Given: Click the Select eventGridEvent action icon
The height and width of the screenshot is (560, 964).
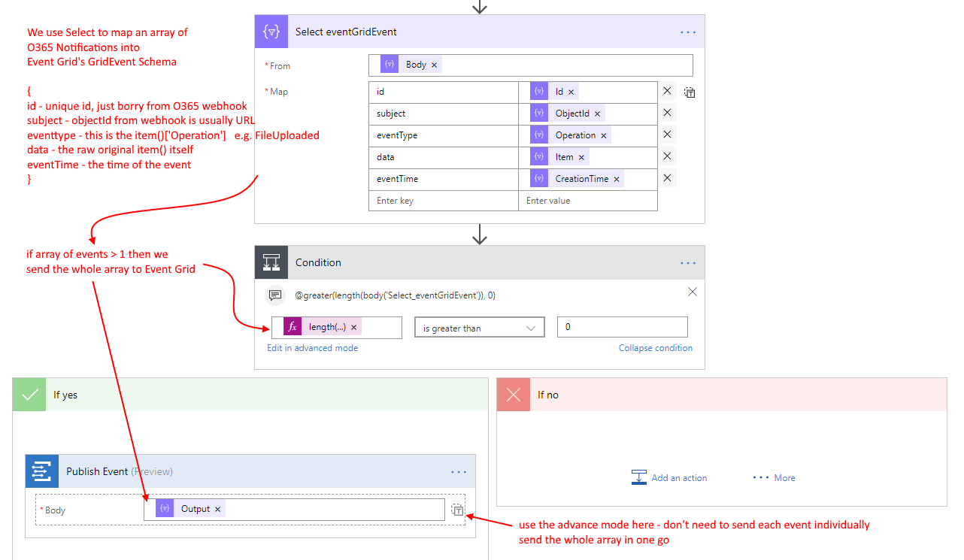Looking at the screenshot, I should point(271,32).
